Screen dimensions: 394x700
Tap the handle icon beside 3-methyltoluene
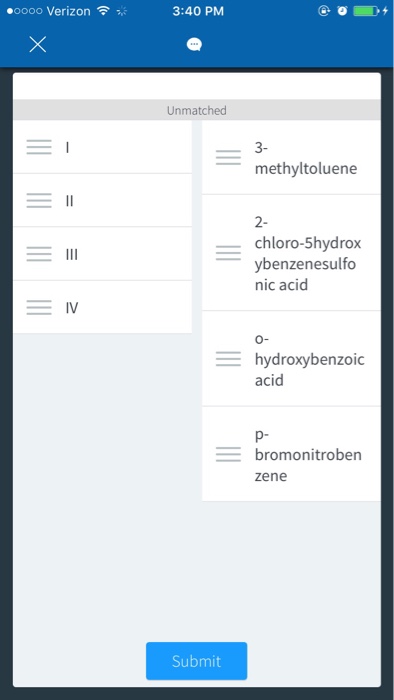(228, 158)
